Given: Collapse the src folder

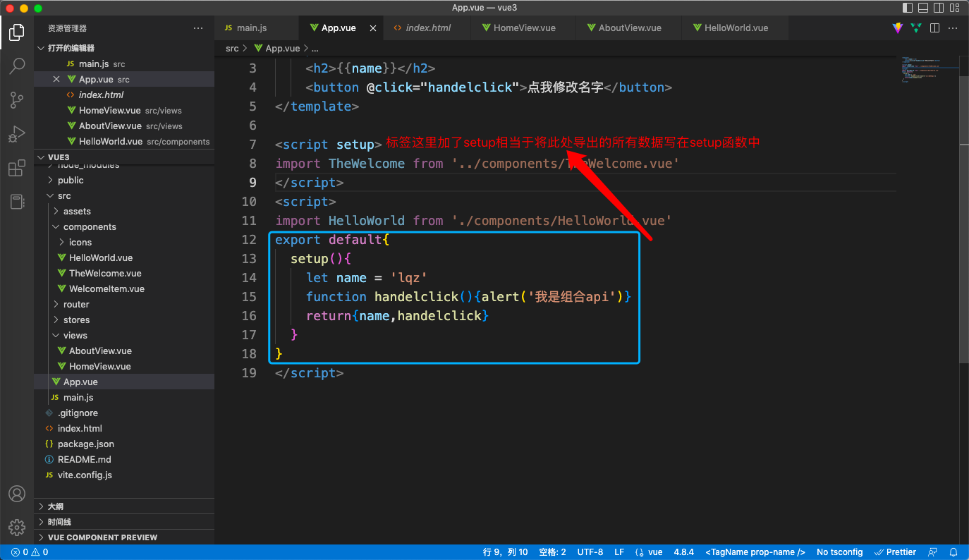Looking at the screenshot, I should [124, 196].
